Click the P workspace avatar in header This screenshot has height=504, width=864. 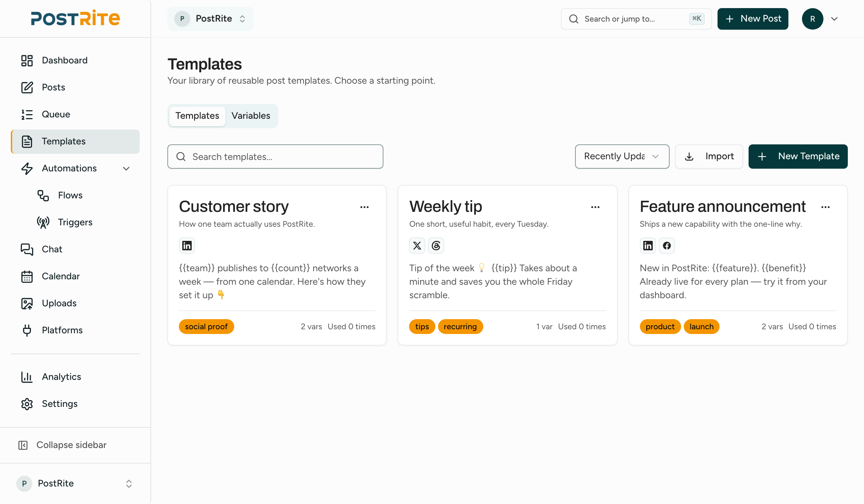coord(182,19)
